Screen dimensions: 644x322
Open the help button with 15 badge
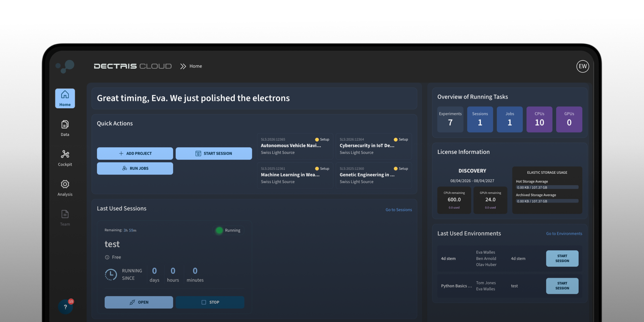(65, 307)
